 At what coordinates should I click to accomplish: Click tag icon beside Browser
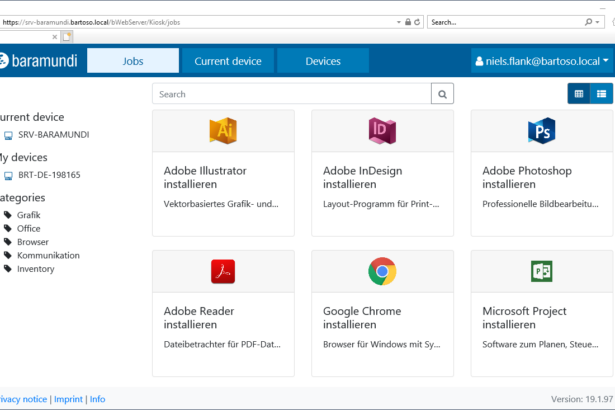click(8, 242)
